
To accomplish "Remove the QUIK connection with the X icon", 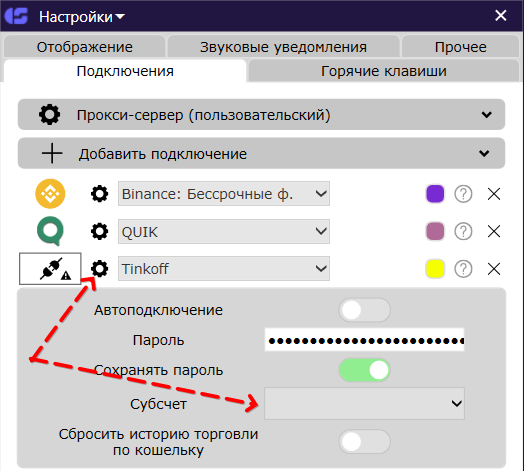I will tap(494, 231).
